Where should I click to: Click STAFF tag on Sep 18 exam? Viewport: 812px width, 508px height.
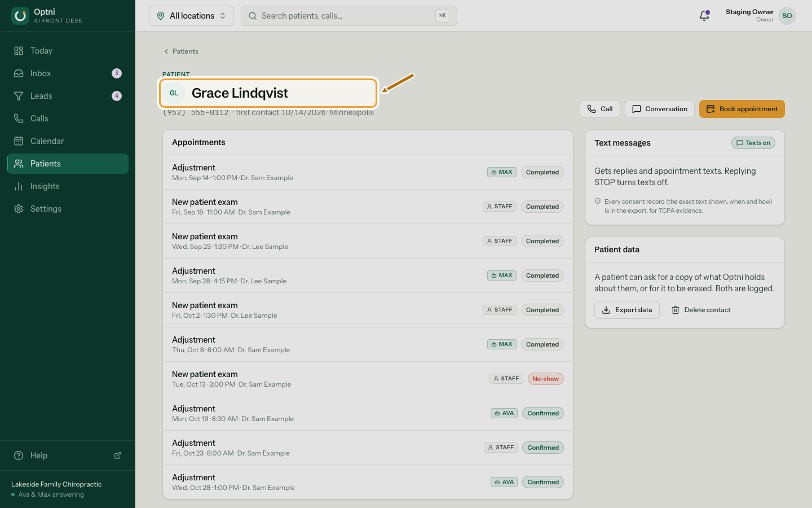500,207
